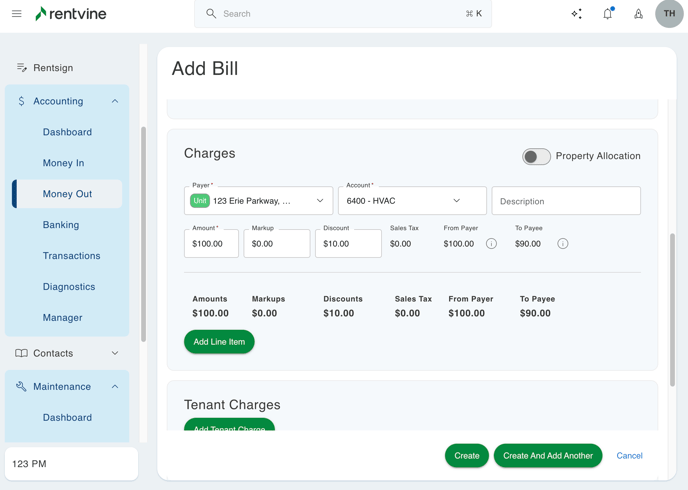
Task: Click the Rentvine logo
Action: tap(71, 14)
